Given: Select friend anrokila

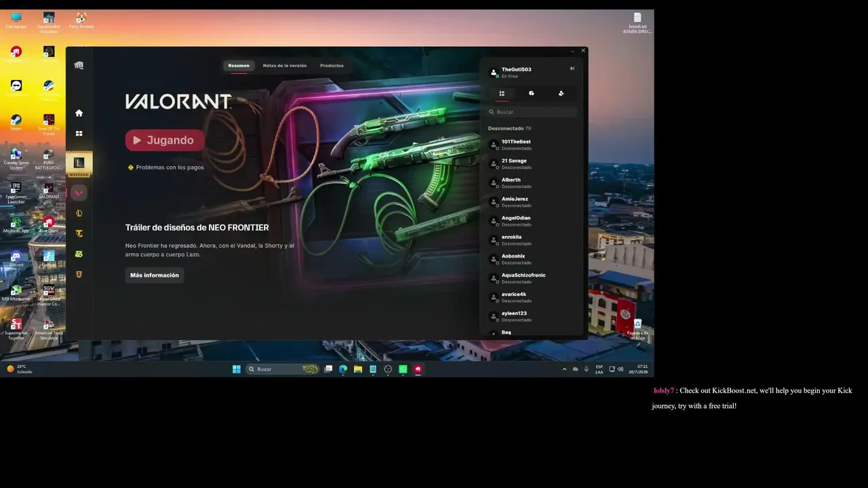Looking at the screenshot, I should click(x=533, y=239).
